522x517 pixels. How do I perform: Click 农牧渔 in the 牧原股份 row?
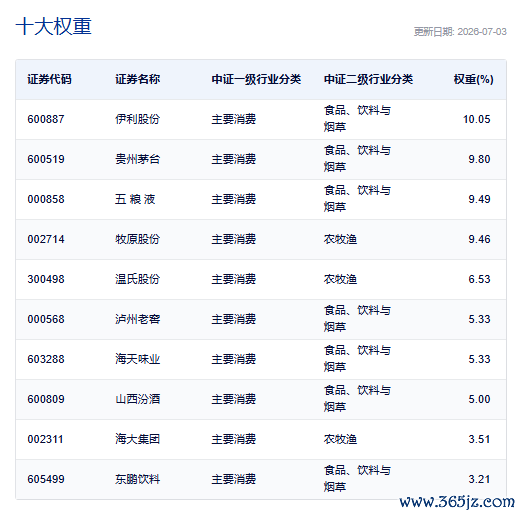340,239
